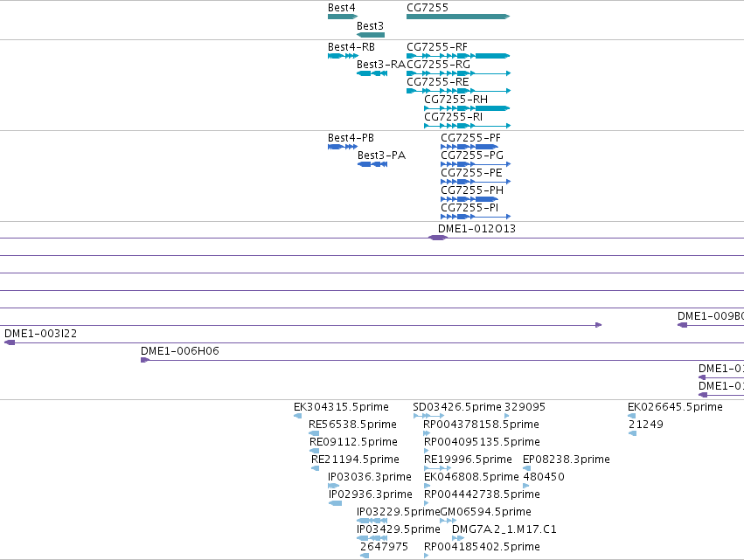Click the Best3-RA label text
This screenshot has height=560, width=744.
point(381,65)
